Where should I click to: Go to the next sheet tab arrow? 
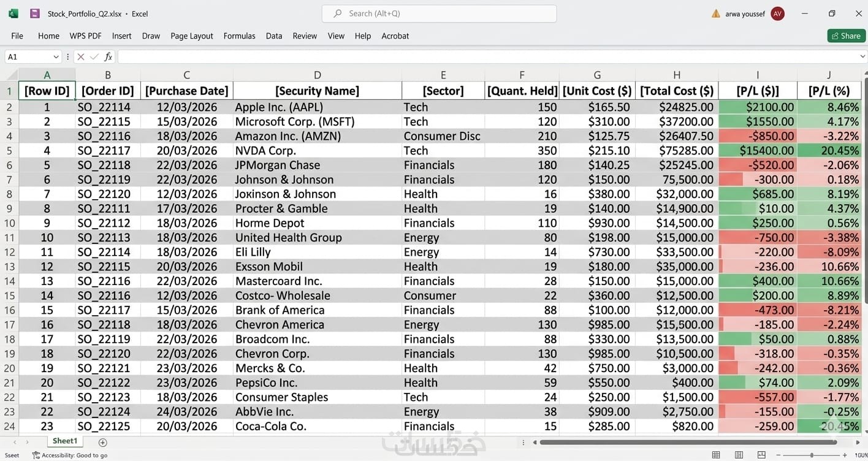[27, 442]
